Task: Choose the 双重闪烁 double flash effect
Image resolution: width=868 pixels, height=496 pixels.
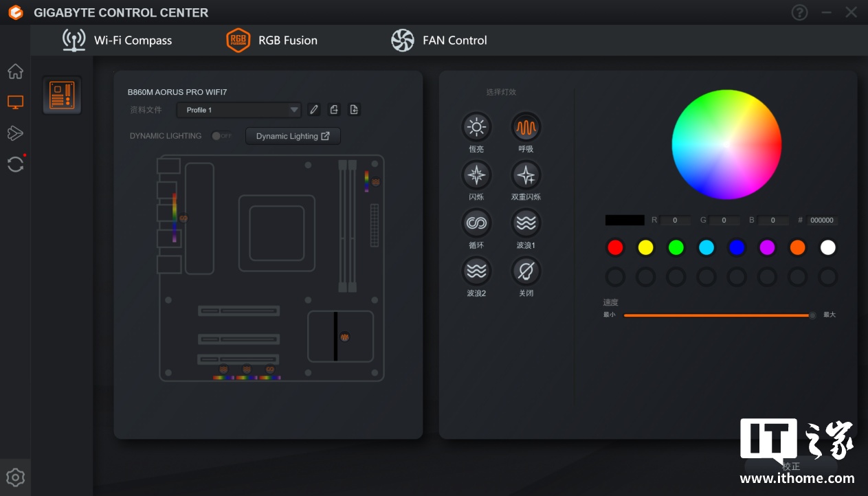Action: click(526, 175)
